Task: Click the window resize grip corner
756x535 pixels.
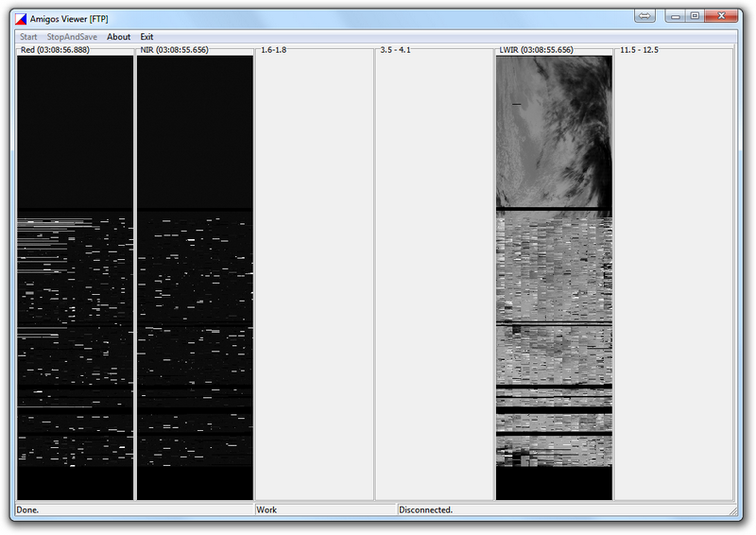Action: tap(733, 510)
